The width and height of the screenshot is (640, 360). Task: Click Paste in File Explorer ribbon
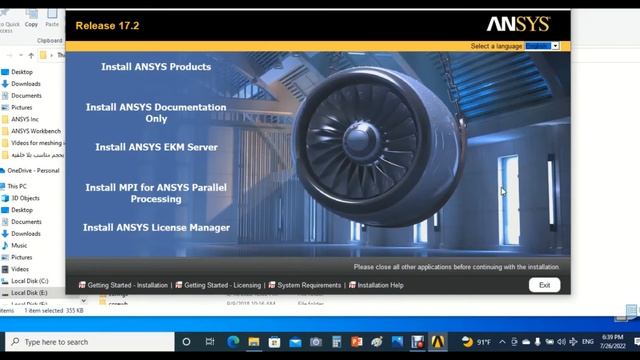tap(52, 18)
